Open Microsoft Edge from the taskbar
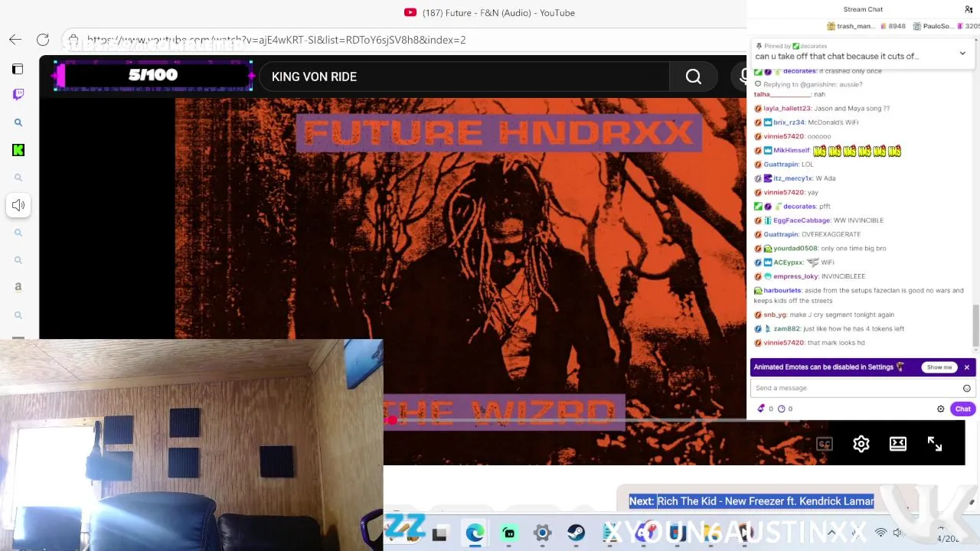 coord(475,533)
